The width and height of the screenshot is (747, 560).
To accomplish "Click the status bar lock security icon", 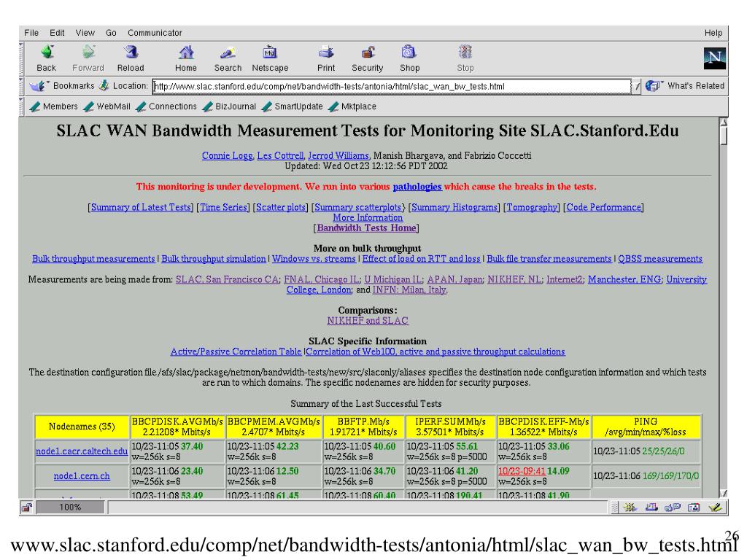I will click(x=27, y=507).
